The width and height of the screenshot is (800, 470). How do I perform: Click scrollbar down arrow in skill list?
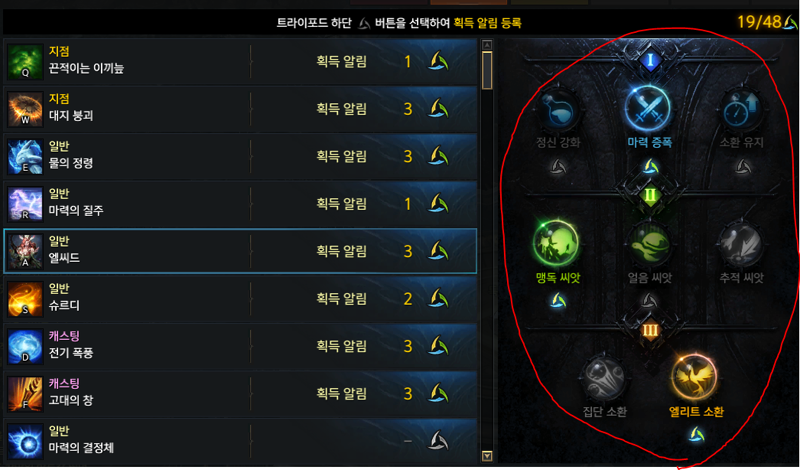[x=487, y=456]
